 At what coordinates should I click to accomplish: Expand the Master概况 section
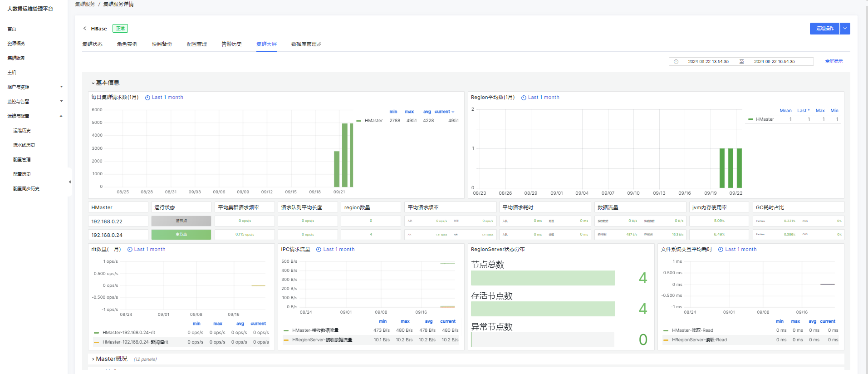click(93, 359)
